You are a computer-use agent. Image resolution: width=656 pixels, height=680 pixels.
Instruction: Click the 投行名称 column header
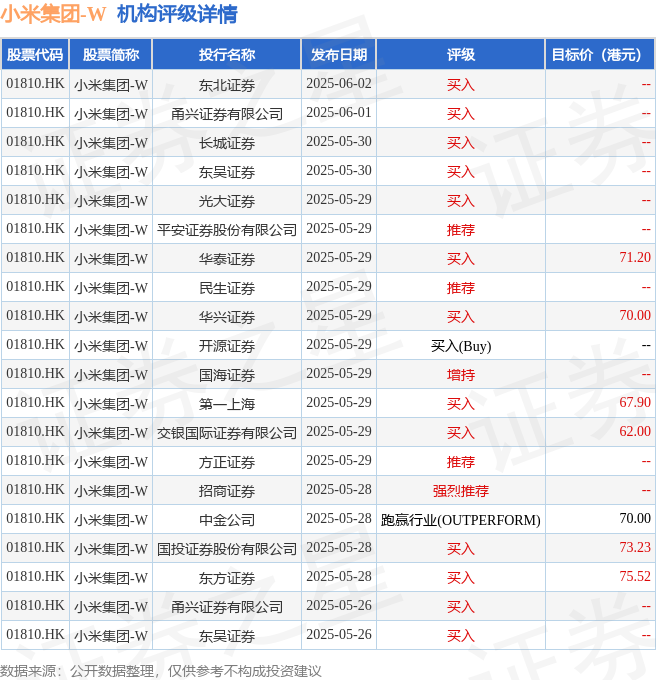coord(227,55)
